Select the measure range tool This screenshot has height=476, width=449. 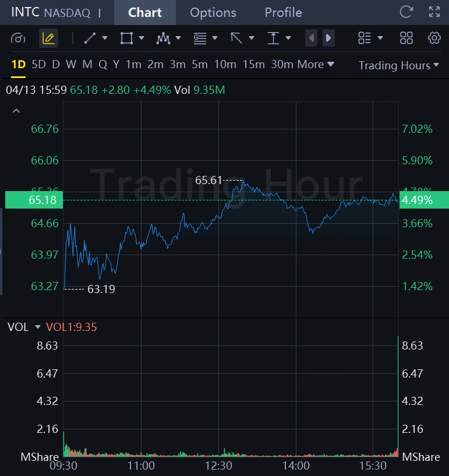click(x=273, y=38)
